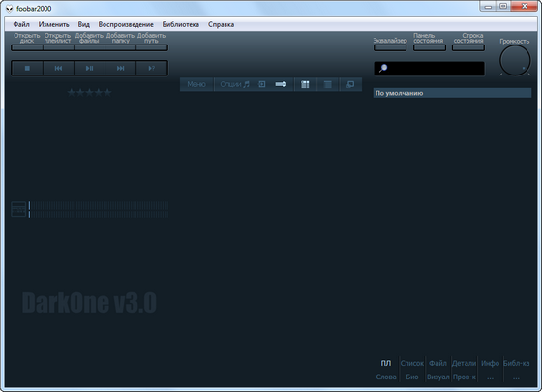Click the arrow-in-box icon in the middle toolbar
Screen dimensions: 542x392
point(262,84)
